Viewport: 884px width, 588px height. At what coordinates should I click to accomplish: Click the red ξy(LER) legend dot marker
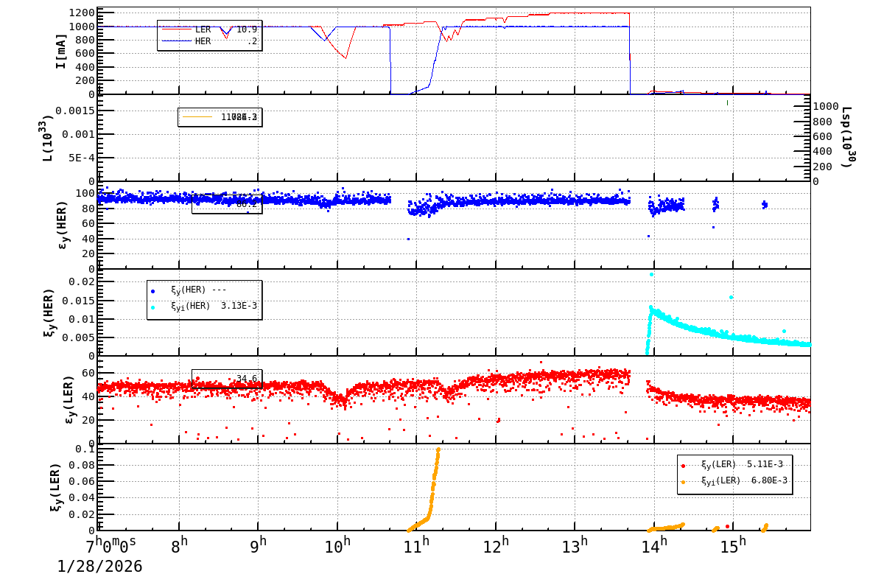point(683,466)
